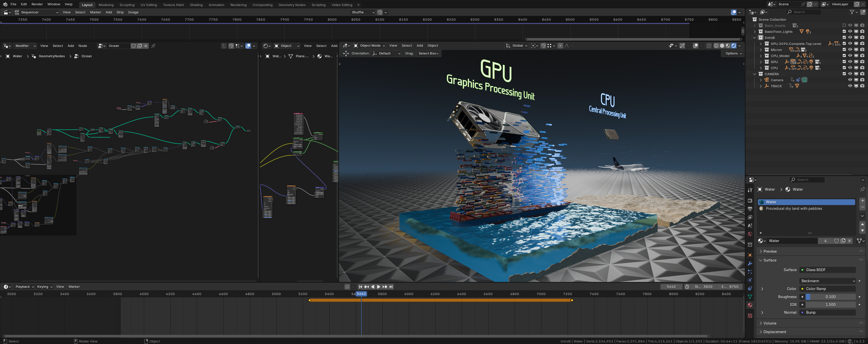The image size is (868, 344).
Task: Uncheck the BasicFloor_Lights collection checkbox
Action: [x=844, y=32]
